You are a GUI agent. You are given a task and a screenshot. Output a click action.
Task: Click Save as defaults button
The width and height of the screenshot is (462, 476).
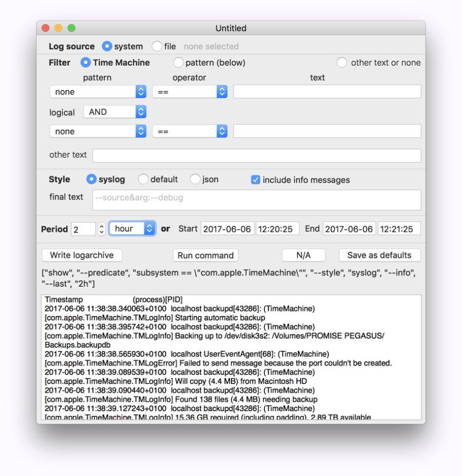point(379,255)
